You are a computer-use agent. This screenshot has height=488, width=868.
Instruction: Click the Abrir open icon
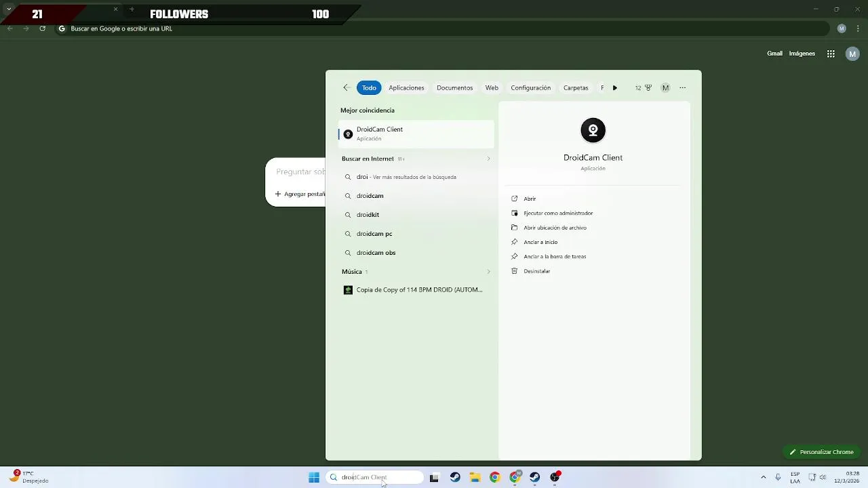[514, 199]
